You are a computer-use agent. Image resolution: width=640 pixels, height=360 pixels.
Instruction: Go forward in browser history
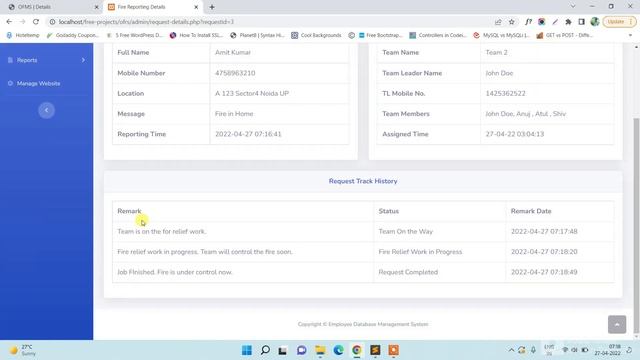coord(22,22)
